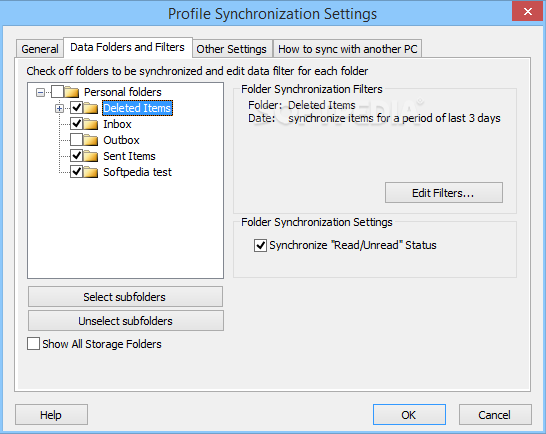Click the Softpedia test folder icon
The width and height of the screenshot is (546, 434).
pos(91,172)
